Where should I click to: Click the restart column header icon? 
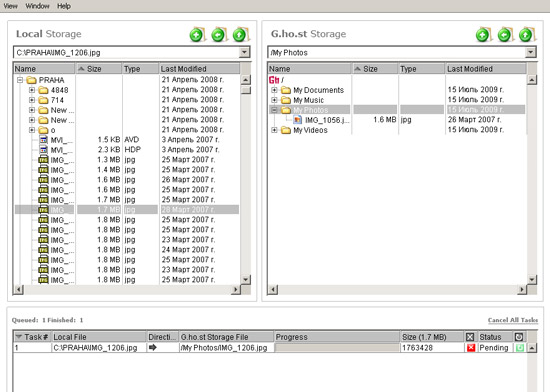(x=519, y=337)
